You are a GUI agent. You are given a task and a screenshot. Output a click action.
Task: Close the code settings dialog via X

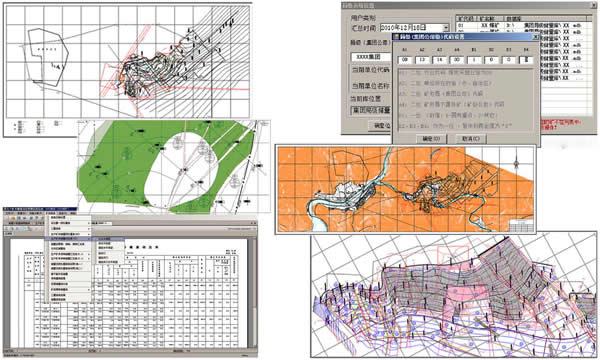(536, 37)
